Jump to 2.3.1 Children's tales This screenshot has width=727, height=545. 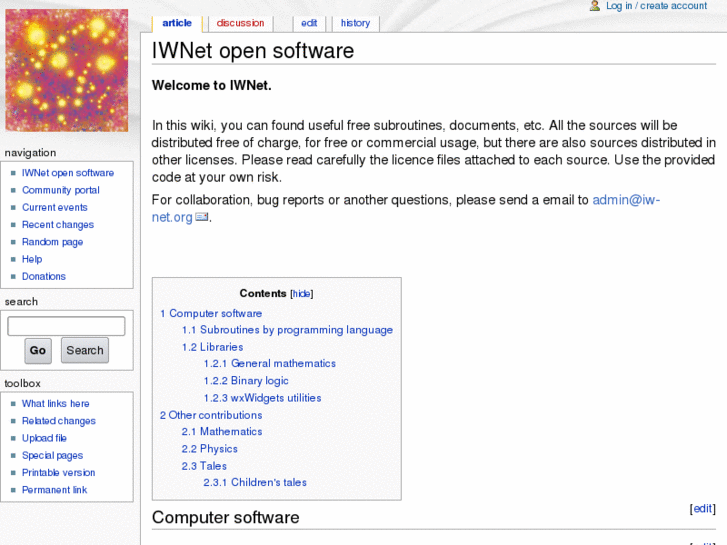click(x=255, y=482)
